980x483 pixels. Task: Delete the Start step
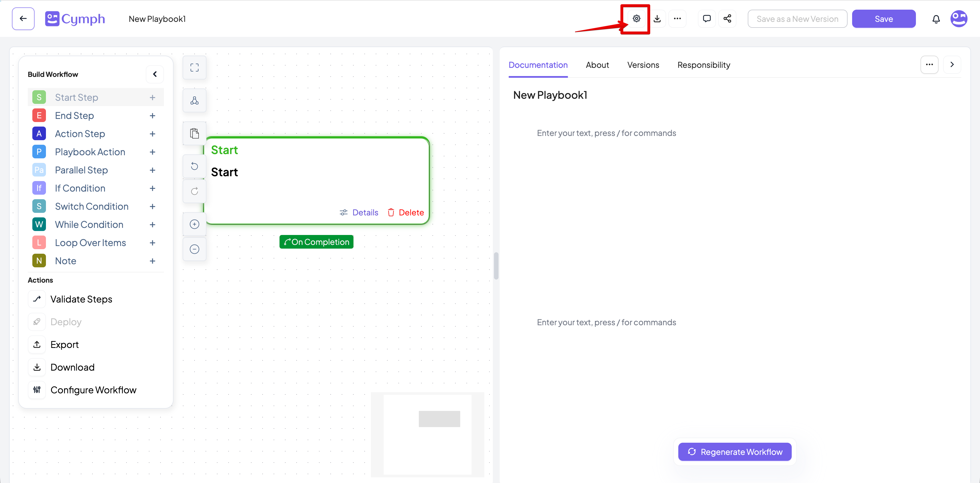pos(405,212)
